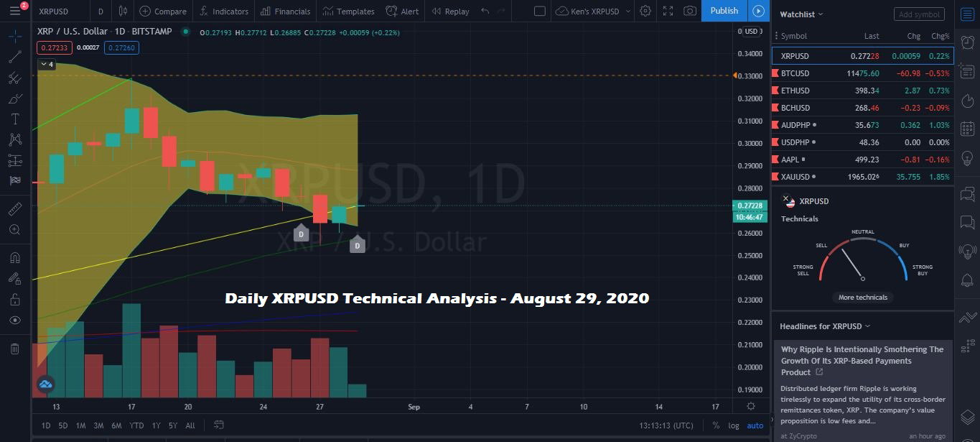
Task: Hide all drawing tools with eye icon
Action: click(15, 320)
